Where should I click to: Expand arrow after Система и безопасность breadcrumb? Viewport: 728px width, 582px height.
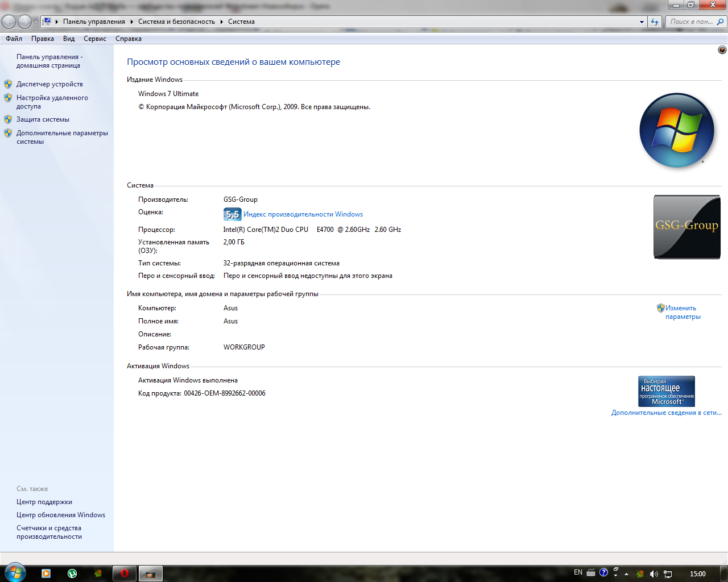click(221, 22)
